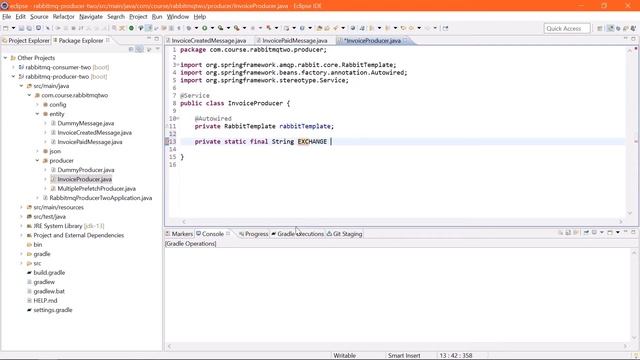Click the editor horizontal scrollbar
The width and height of the screenshot is (640, 360).
(x=402, y=222)
